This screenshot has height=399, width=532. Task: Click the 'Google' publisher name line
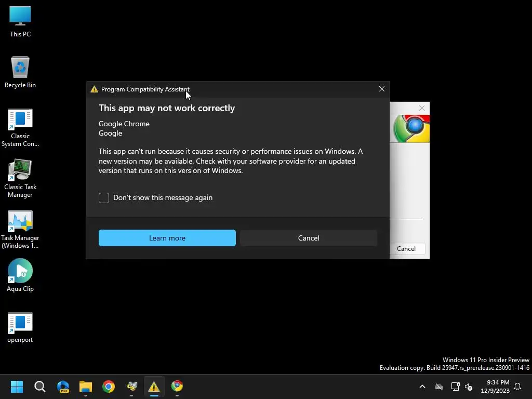coord(110,134)
